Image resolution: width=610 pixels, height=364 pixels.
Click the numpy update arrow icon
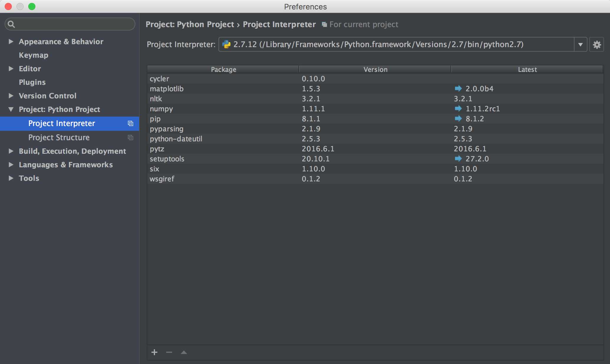458,108
